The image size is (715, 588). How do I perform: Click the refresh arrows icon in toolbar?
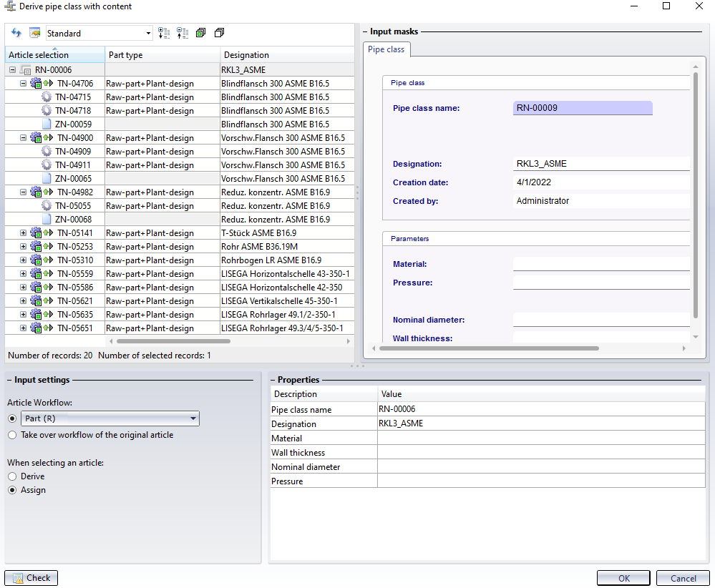(x=16, y=33)
